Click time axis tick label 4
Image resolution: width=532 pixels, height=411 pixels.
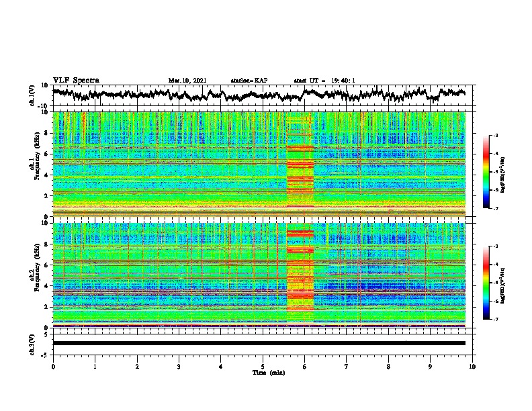coord(221,367)
